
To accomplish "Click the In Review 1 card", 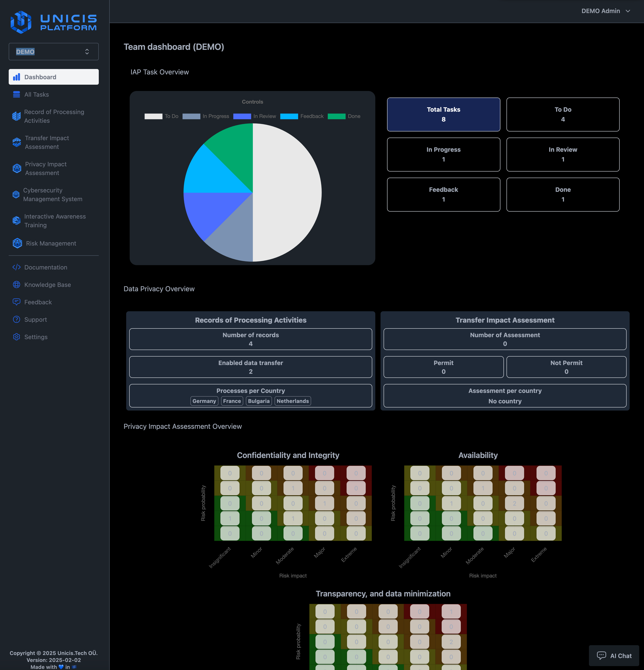I will pos(563,155).
